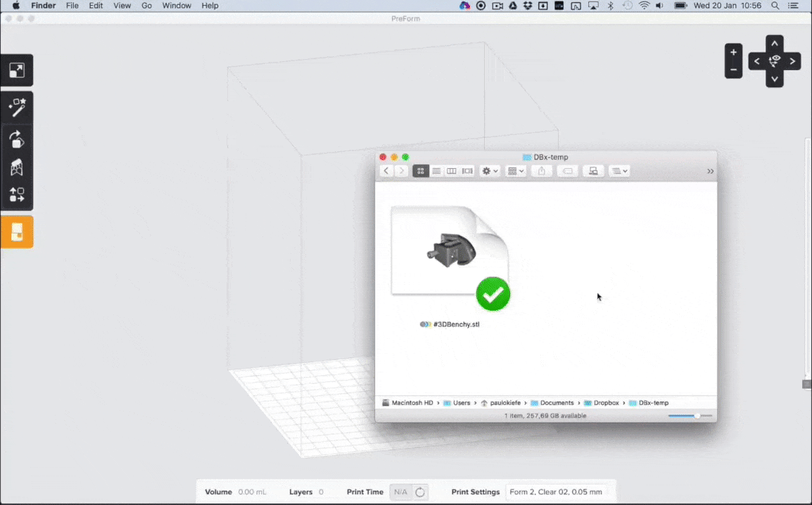Open the View menu
This screenshot has height=505, width=812.
pyautogui.click(x=122, y=6)
